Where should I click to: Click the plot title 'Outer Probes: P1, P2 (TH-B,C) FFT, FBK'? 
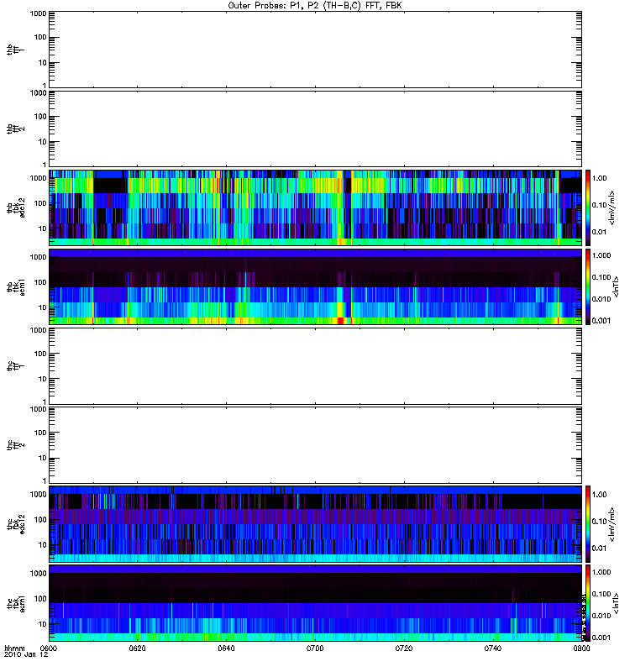point(315,6)
